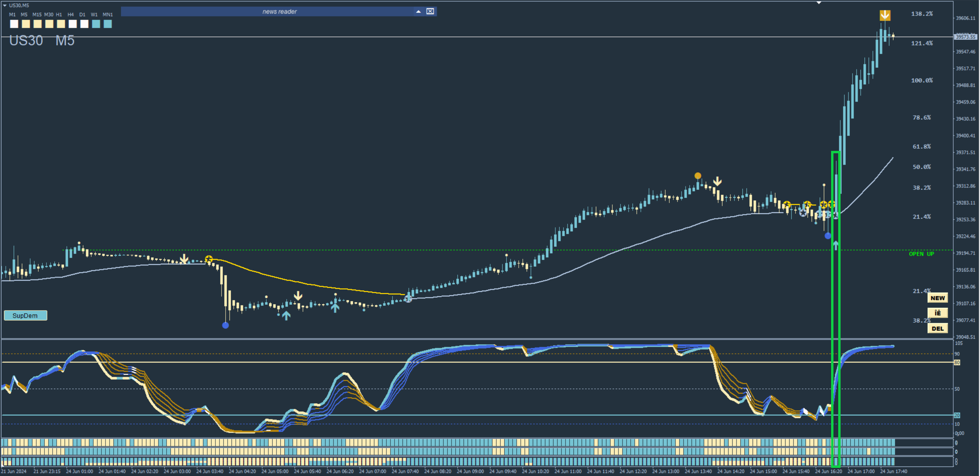Close the news reader panel

coord(430,12)
